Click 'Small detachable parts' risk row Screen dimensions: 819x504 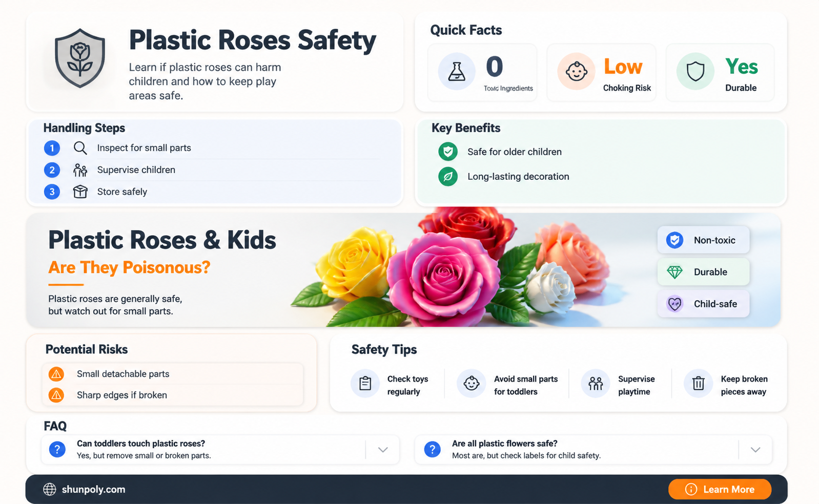pyautogui.click(x=173, y=374)
